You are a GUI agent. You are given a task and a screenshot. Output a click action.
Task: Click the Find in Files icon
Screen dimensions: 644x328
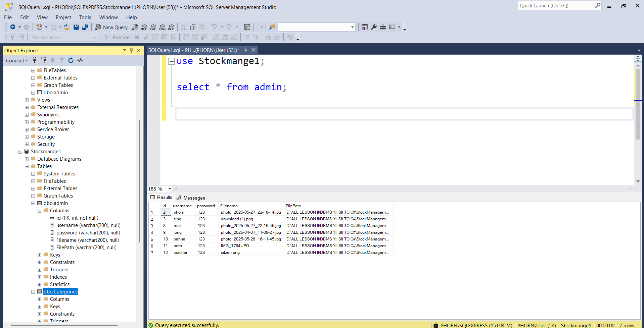[272, 27]
